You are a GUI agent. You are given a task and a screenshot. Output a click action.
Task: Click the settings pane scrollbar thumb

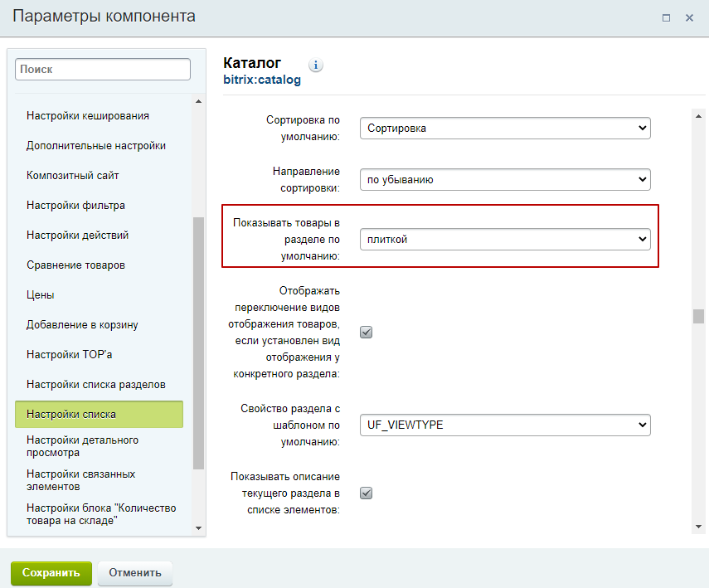tap(698, 316)
